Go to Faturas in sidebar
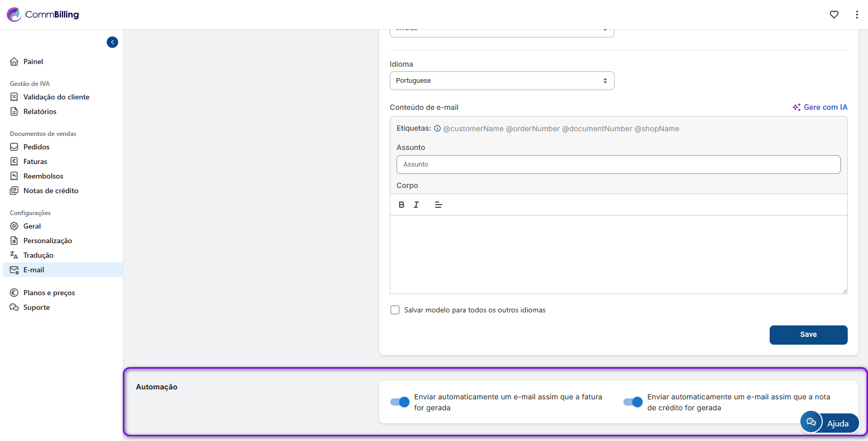The image size is (868, 441). point(35,161)
